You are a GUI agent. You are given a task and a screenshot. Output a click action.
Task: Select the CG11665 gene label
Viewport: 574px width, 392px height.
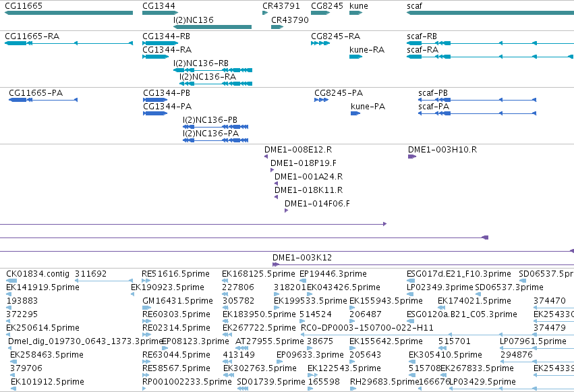[24, 6]
